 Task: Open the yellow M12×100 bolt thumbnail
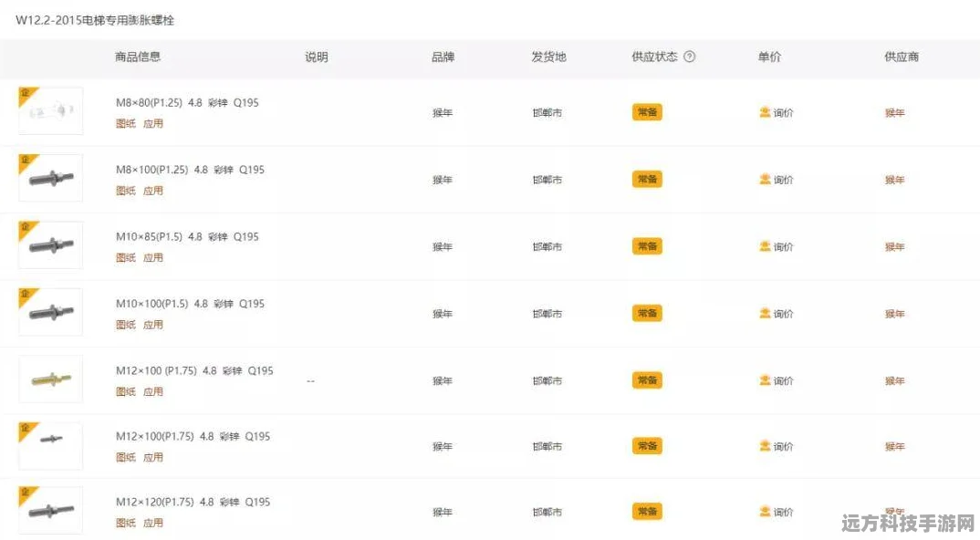(x=50, y=379)
